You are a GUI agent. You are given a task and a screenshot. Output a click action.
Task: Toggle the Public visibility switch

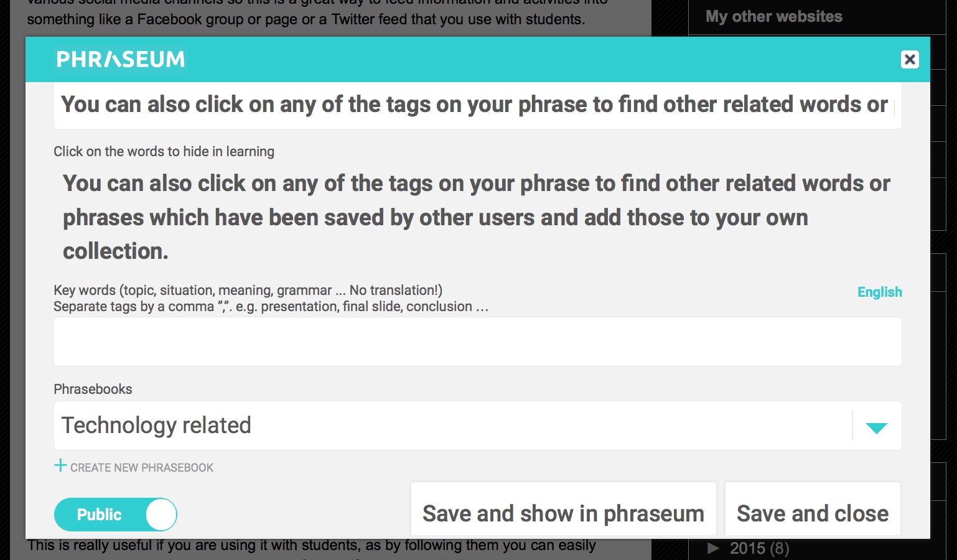pos(116,515)
